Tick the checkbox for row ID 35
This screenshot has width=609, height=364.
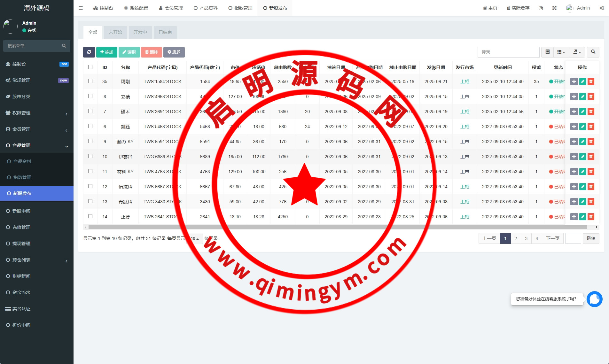tap(90, 81)
